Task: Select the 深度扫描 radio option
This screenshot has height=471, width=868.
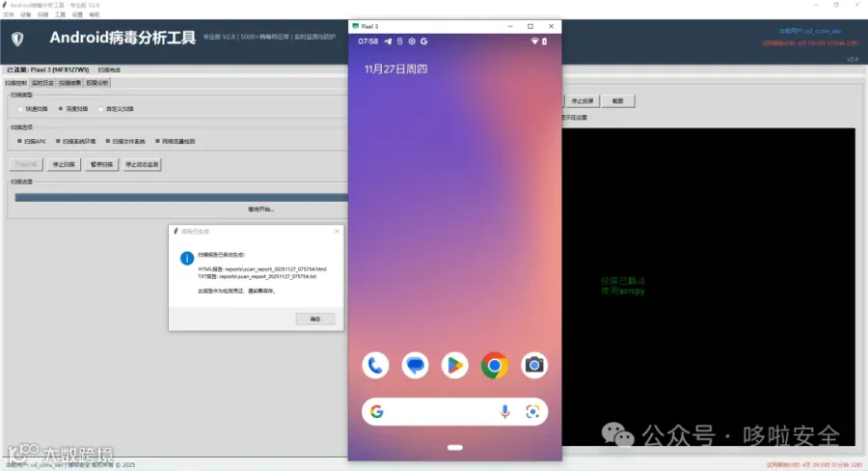Action: pyautogui.click(x=73, y=109)
